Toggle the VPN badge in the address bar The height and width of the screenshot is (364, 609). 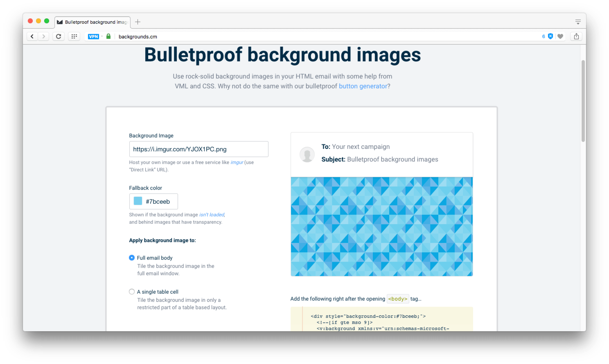pyautogui.click(x=93, y=37)
